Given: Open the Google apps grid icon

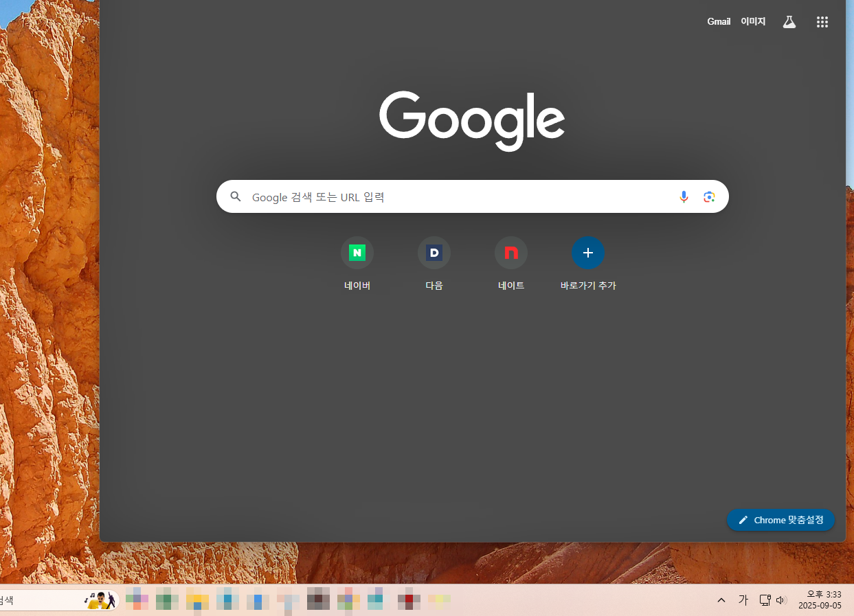Looking at the screenshot, I should tap(822, 22).
